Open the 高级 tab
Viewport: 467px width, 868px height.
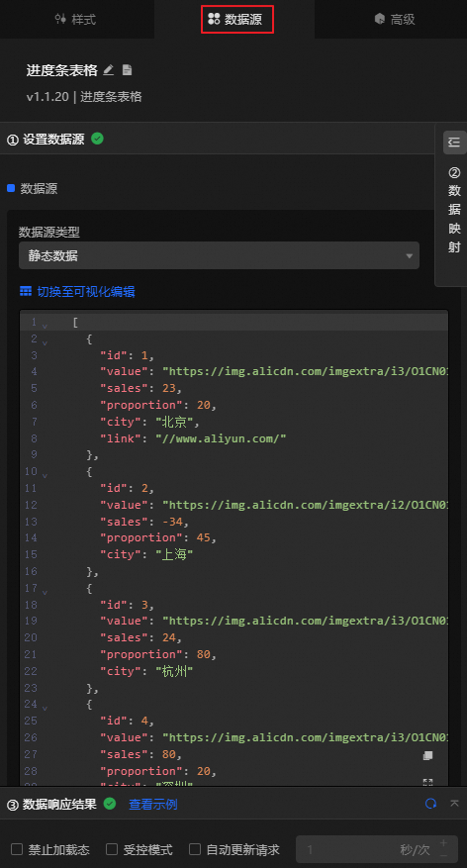click(x=395, y=20)
